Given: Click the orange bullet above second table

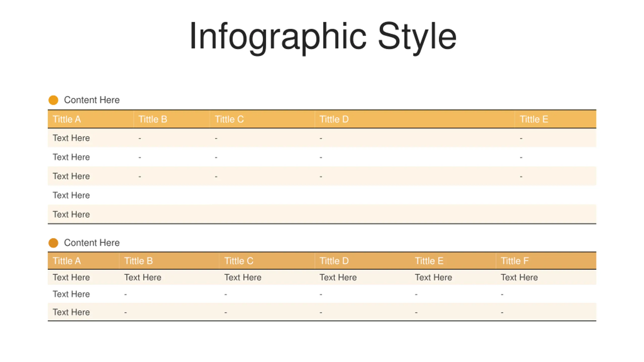Looking at the screenshot, I should (53, 243).
